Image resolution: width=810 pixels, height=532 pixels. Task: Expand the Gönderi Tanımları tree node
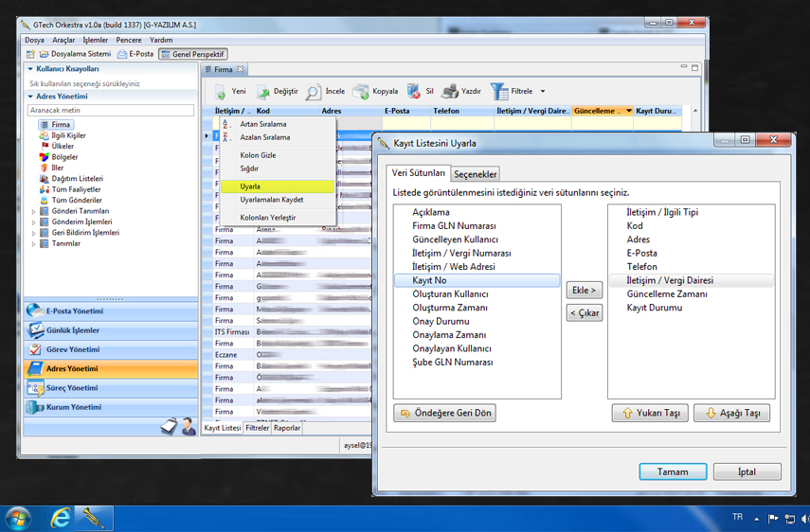(x=34, y=211)
